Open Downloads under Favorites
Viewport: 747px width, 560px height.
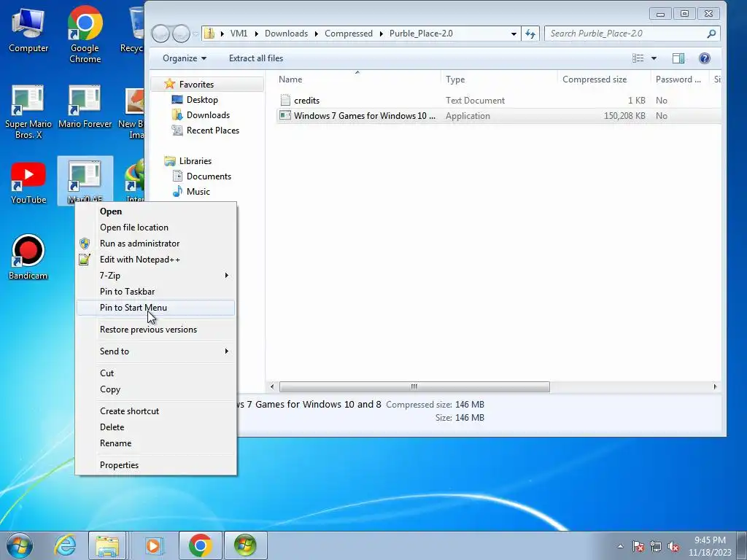tap(201, 114)
